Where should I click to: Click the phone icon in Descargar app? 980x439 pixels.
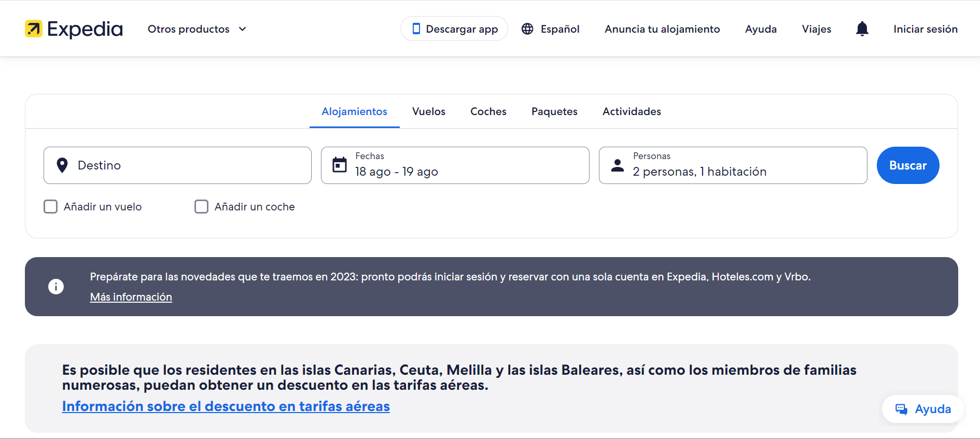416,29
